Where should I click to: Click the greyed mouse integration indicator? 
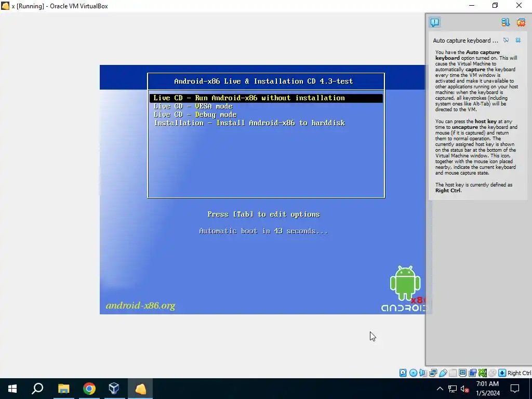[x=493, y=373]
